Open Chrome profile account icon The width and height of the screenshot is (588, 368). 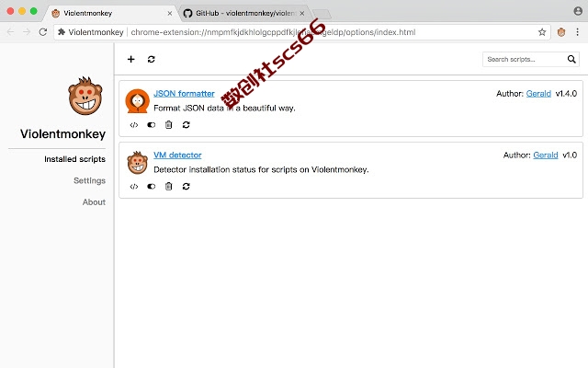[578, 11]
